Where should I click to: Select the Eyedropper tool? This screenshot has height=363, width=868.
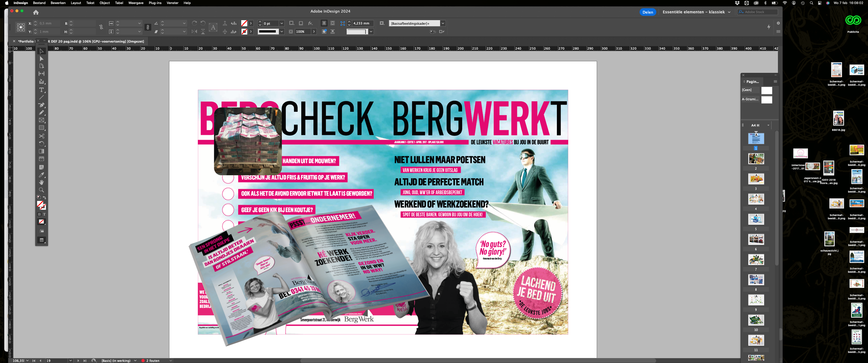click(x=41, y=175)
